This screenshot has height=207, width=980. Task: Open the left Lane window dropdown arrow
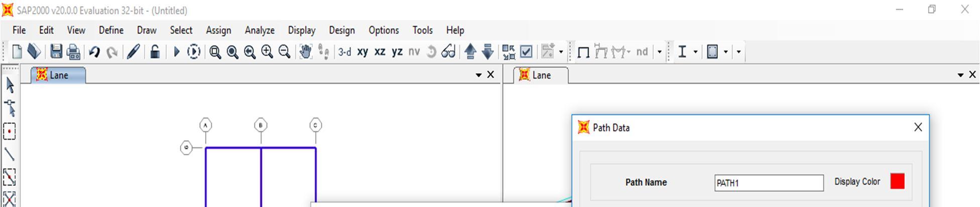[x=478, y=75]
